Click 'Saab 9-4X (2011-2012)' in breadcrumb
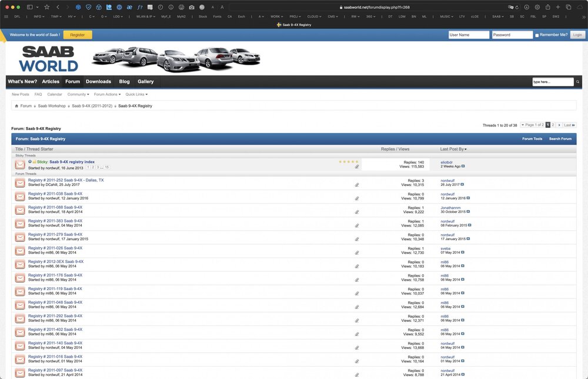The width and height of the screenshot is (588, 379). pos(92,106)
